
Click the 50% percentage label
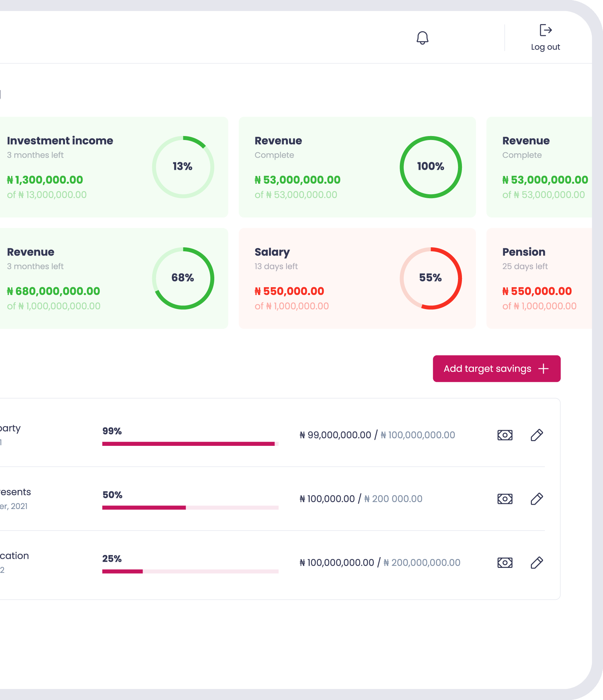pos(112,495)
